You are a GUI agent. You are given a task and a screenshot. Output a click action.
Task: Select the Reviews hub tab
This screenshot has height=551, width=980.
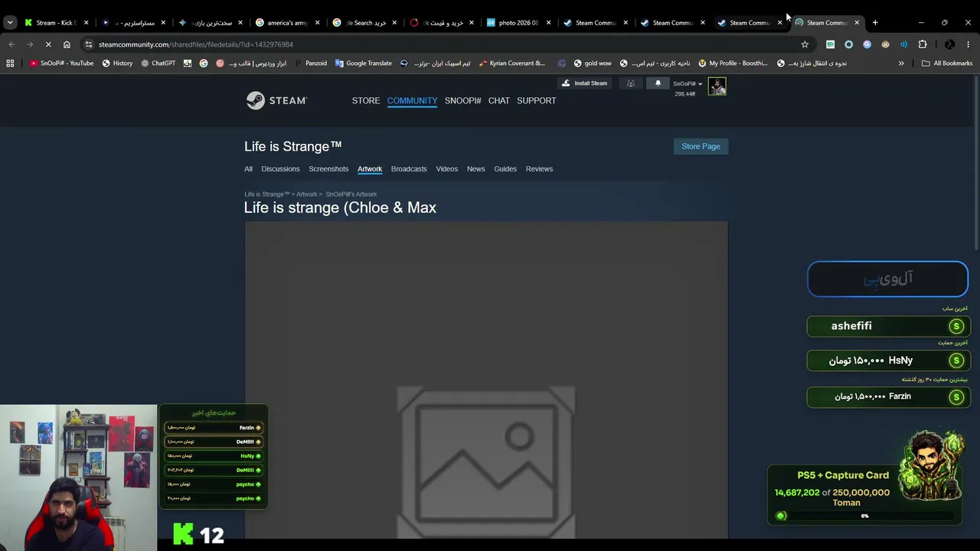[539, 169]
